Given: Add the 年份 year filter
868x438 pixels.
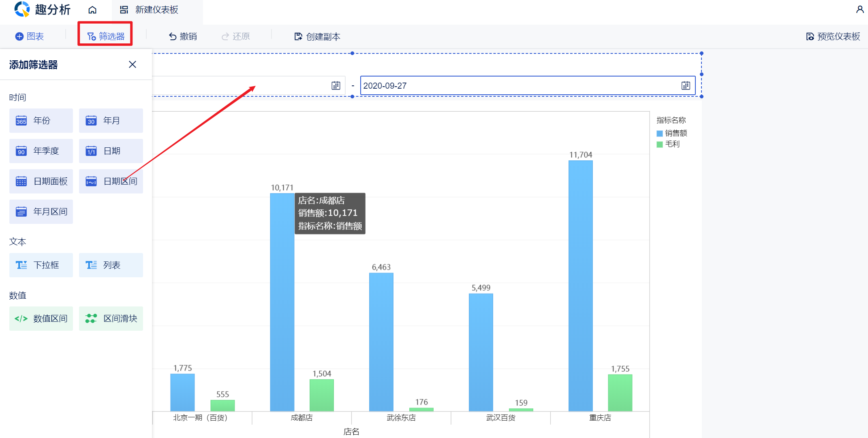Looking at the screenshot, I should (x=41, y=121).
